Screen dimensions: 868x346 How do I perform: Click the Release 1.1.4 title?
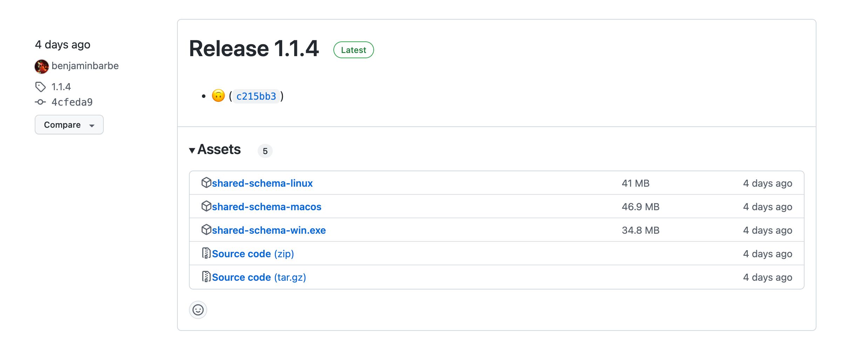254,48
